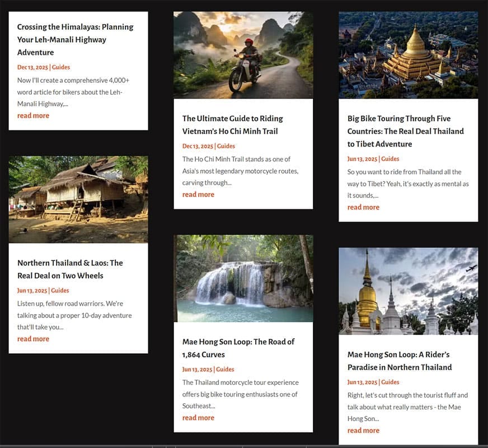The image size is (488, 448).
Task: Click read more under 10-day adventure excerpt
Action: [34, 339]
